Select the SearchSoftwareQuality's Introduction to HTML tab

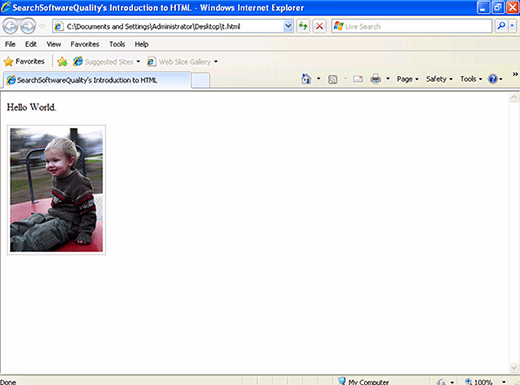tap(97, 80)
